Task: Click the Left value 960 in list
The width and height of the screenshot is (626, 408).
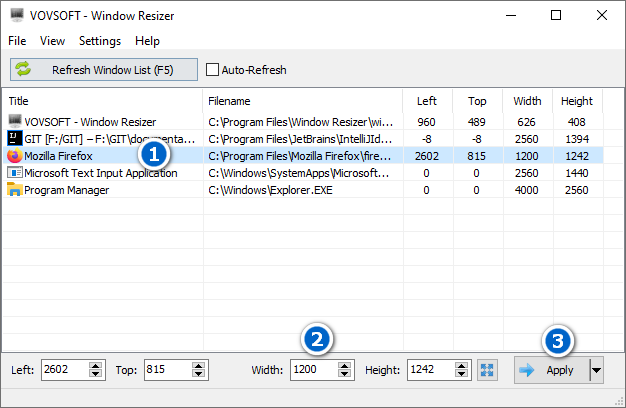Action: point(426,122)
